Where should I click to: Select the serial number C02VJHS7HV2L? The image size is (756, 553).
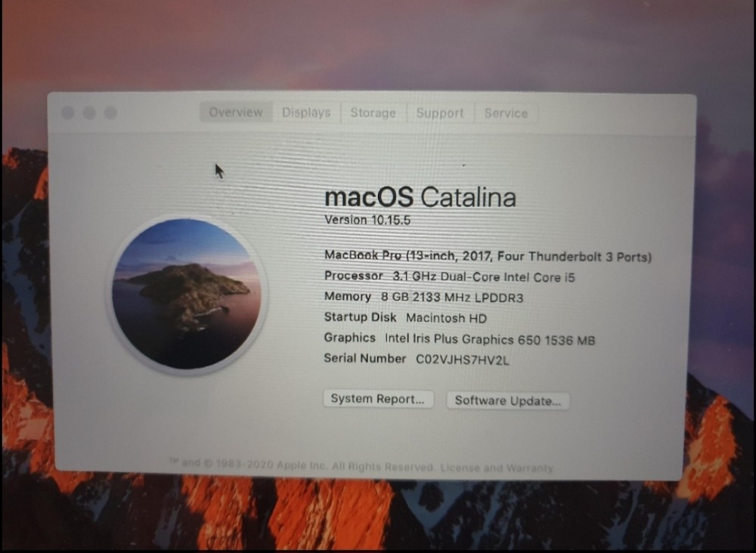(x=462, y=360)
